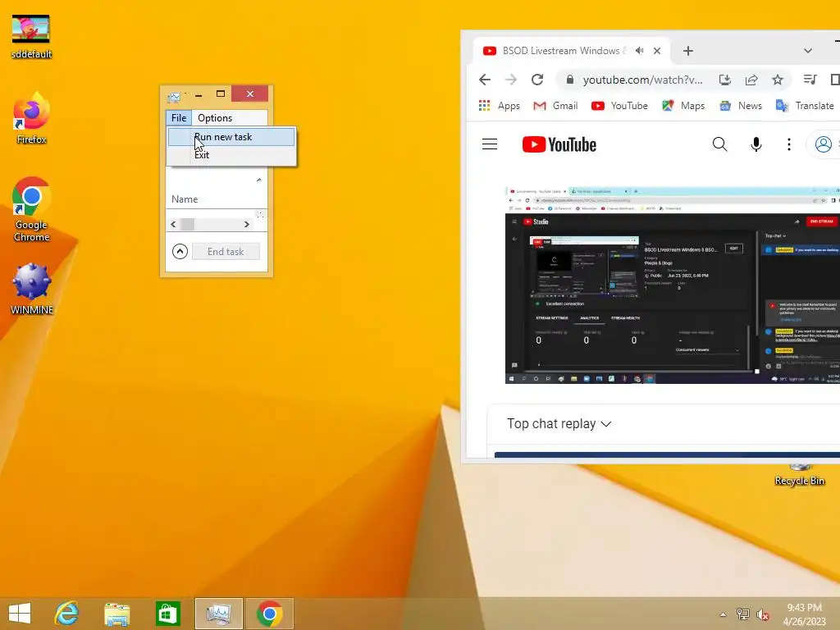
Task: Launch Internet Explorer from taskbar
Action: 67,614
